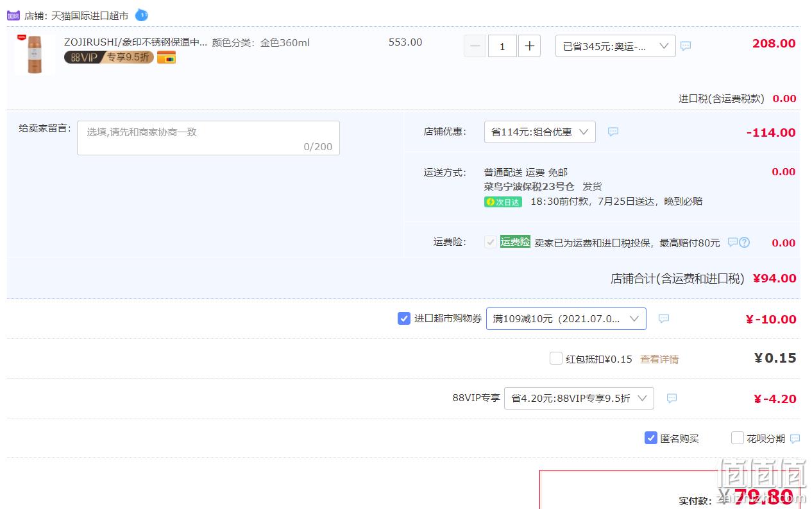The height and width of the screenshot is (509, 812).
Task: Open the 满109减10元 coupon dropdown
Action: (x=566, y=318)
